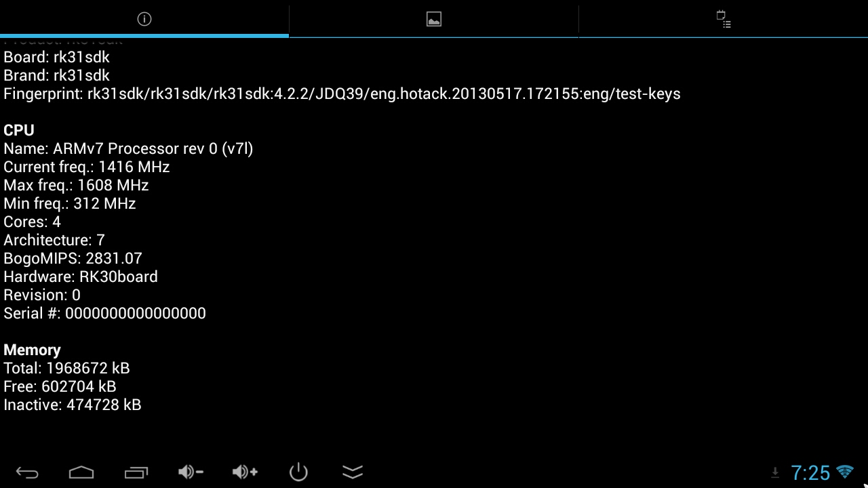Raise volume with speaker plus icon
868x488 pixels.
tap(245, 472)
